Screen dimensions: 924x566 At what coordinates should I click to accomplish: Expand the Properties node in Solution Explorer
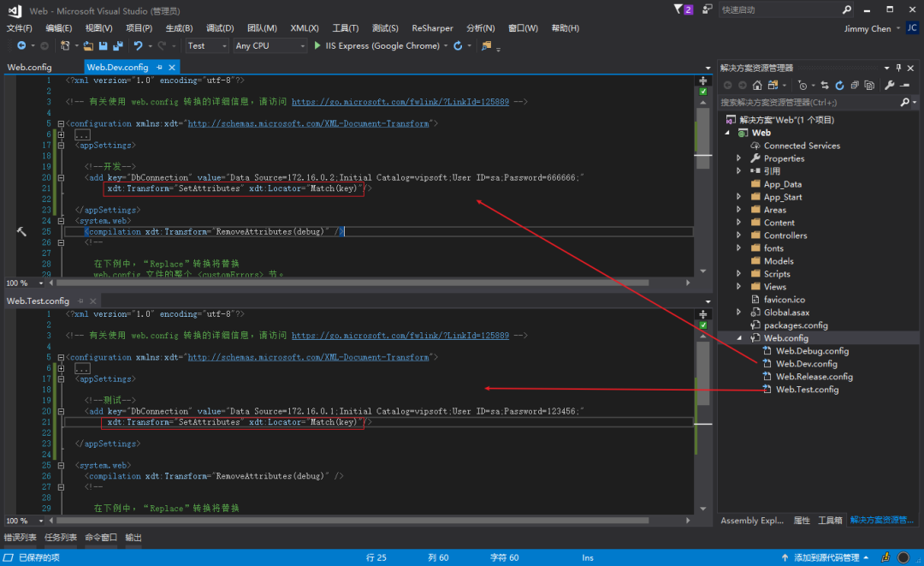tap(738, 158)
